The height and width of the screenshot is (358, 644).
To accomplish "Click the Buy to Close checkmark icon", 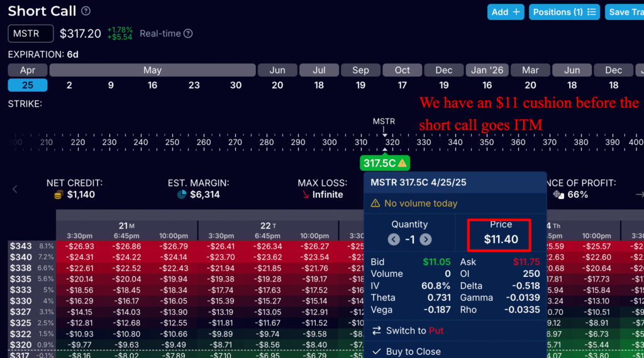I will pos(376,352).
